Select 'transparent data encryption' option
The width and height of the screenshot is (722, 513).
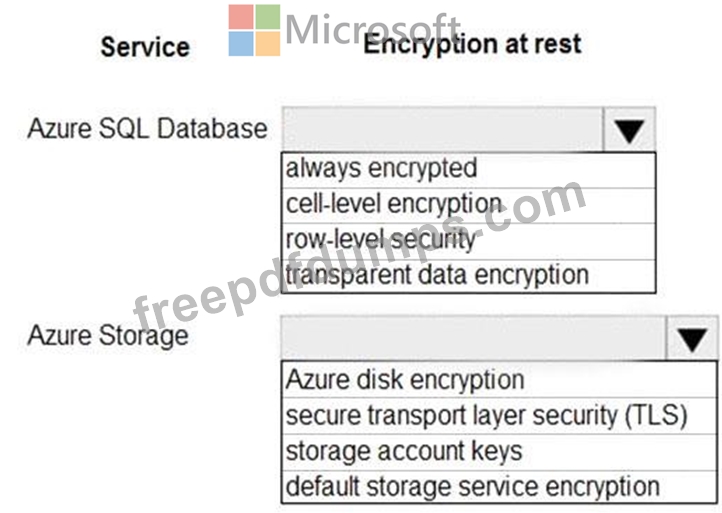(x=468, y=276)
